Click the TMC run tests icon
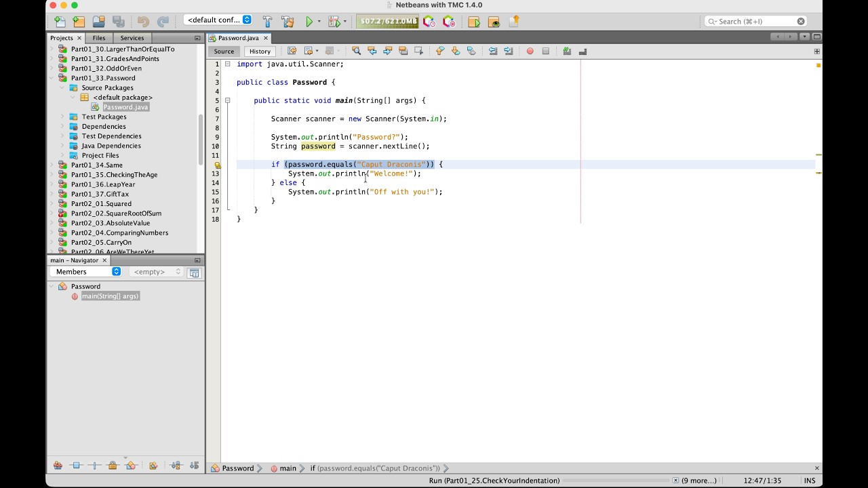 (x=474, y=22)
